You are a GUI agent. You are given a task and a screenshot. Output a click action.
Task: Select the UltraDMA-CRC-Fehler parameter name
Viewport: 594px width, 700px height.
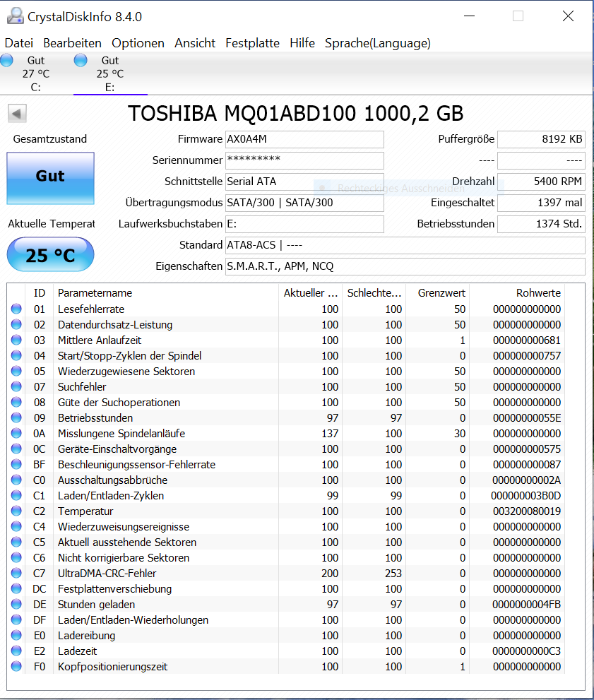point(107,574)
